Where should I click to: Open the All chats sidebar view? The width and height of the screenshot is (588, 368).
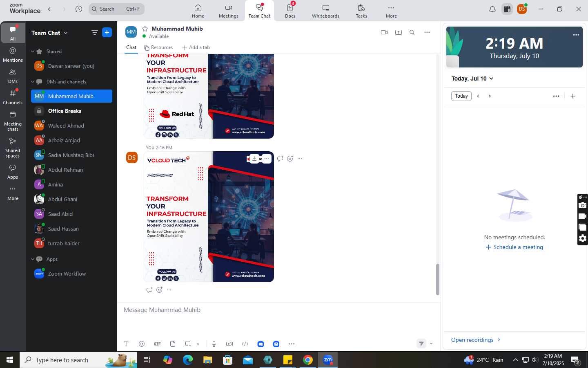tap(13, 33)
